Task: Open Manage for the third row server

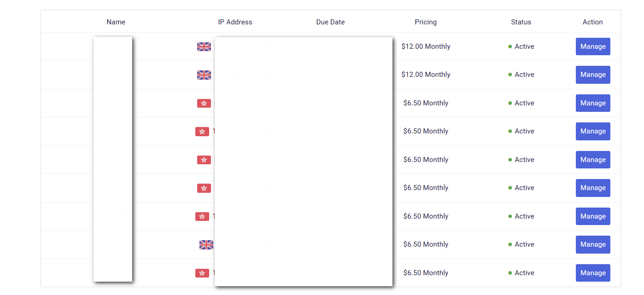Action: click(592, 103)
